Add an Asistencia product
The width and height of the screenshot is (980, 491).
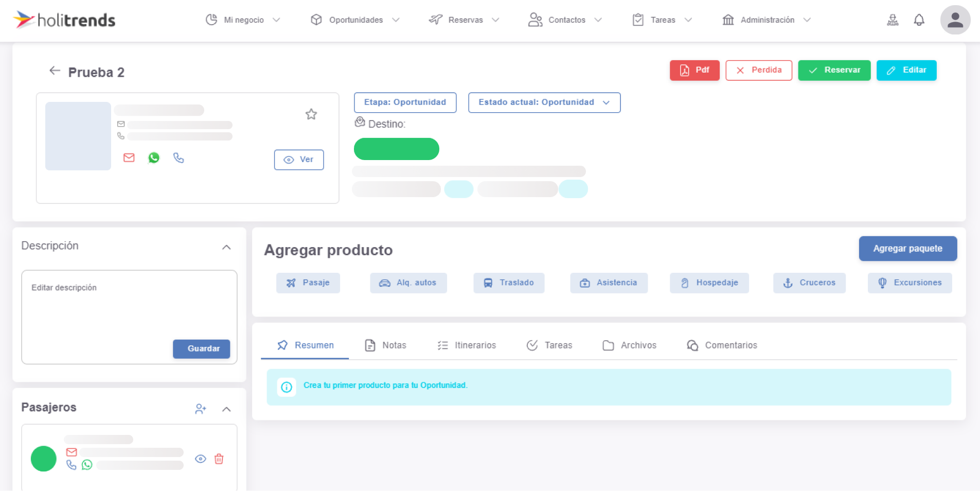pyautogui.click(x=609, y=283)
